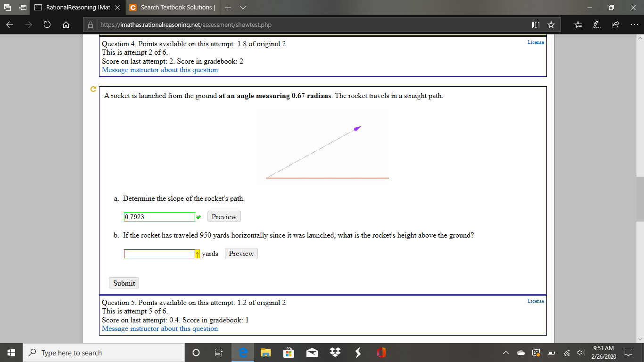
Task: Open Dropbox from the taskbar
Action: (x=335, y=352)
